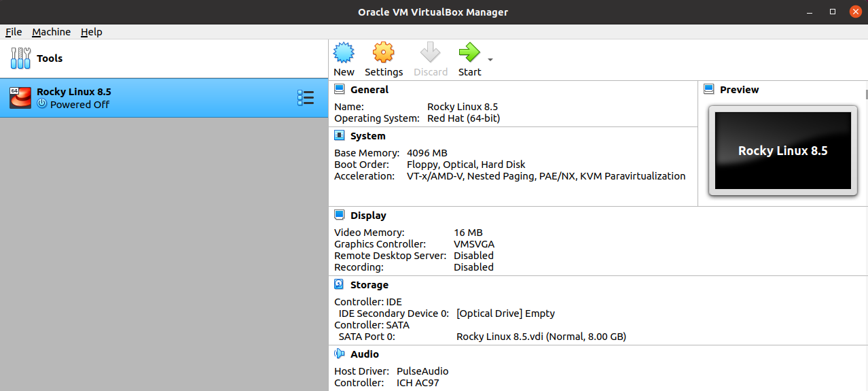868x391 pixels.
Task: Click the Storage section disk icon
Action: coord(340,285)
